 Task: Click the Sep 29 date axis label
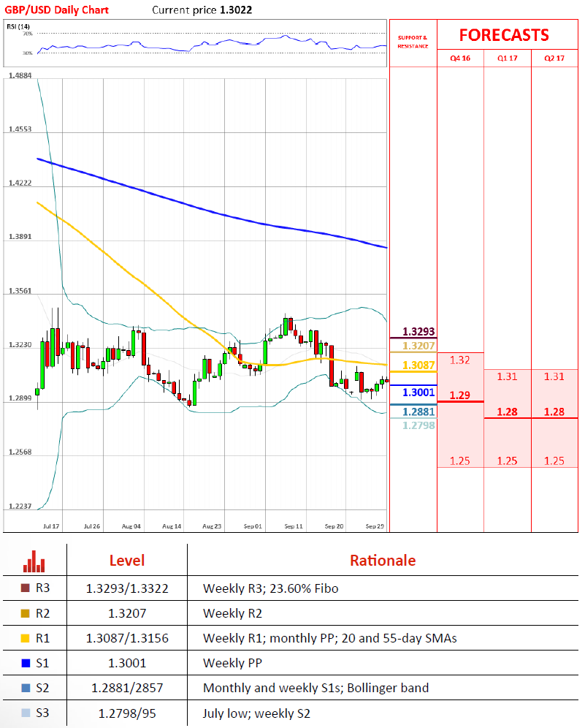coord(375,526)
